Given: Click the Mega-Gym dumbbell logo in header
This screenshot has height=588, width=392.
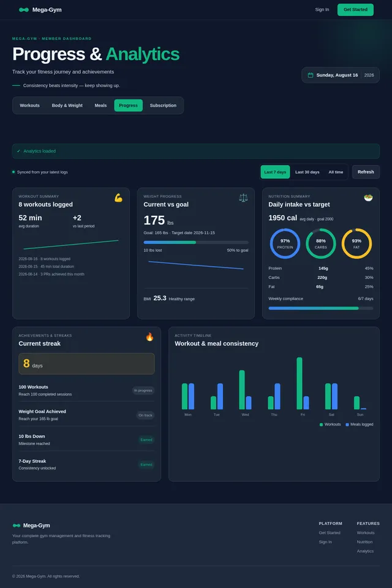Looking at the screenshot, I should pyautogui.click(x=24, y=10).
